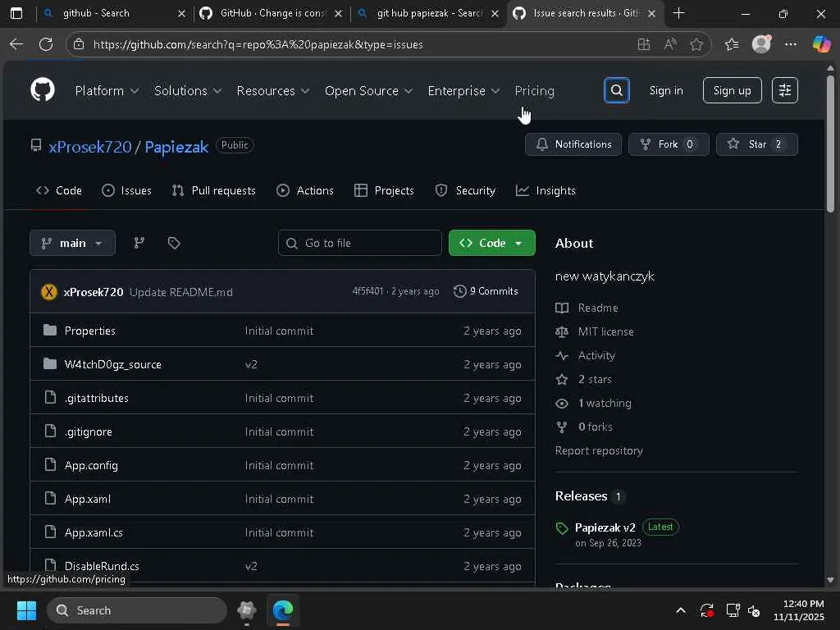This screenshot has width=840, height=630.
Task: Expand the Solutions menu
Action: (x=188, y=90)
